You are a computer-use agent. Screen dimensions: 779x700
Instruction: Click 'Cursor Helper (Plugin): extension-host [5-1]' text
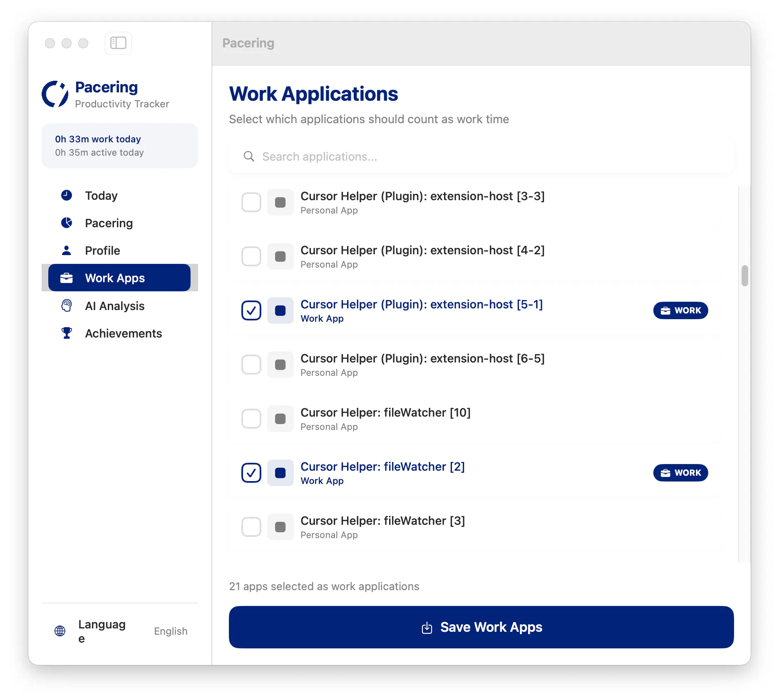(x=422, y=304)
